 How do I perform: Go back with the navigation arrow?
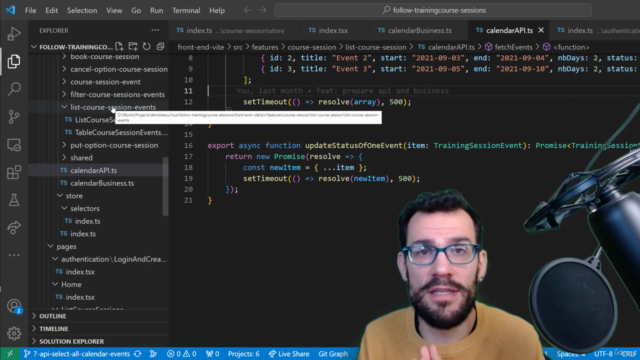tap(248, 10)
